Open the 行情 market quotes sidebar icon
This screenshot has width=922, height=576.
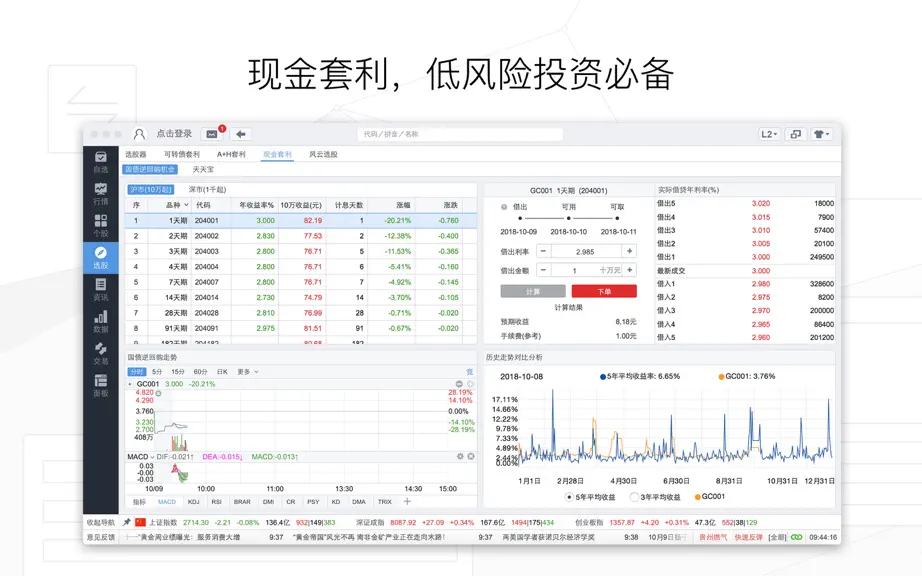(101, 193)
